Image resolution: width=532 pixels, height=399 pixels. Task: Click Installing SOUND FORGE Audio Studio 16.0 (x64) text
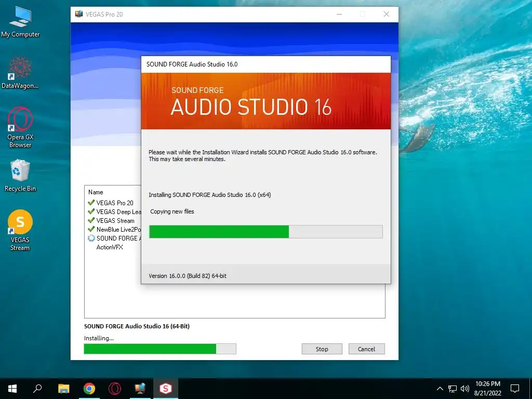(x=210, y=195)
